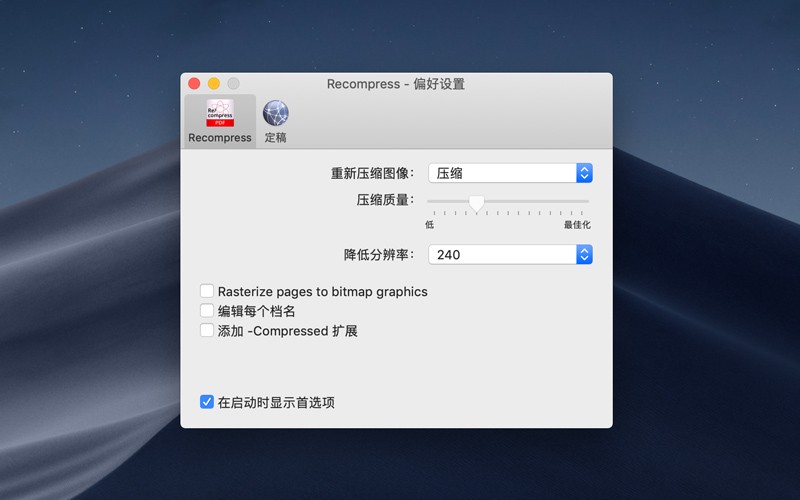Toggle 添加 -Compressed 扩展 checkbox
The image size is (800, 500).
(207, 330)
